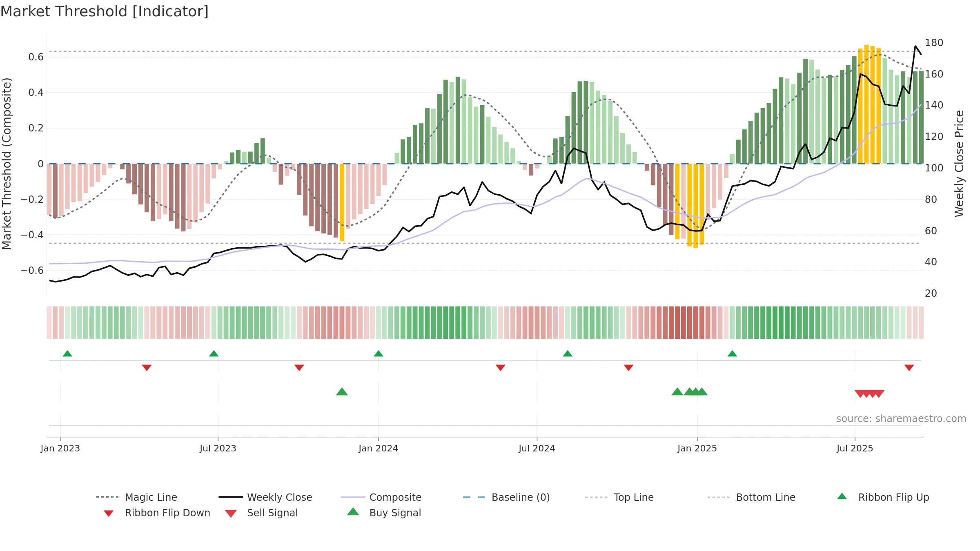Click the 40 price axis tick label

click(x=931, y=262)
